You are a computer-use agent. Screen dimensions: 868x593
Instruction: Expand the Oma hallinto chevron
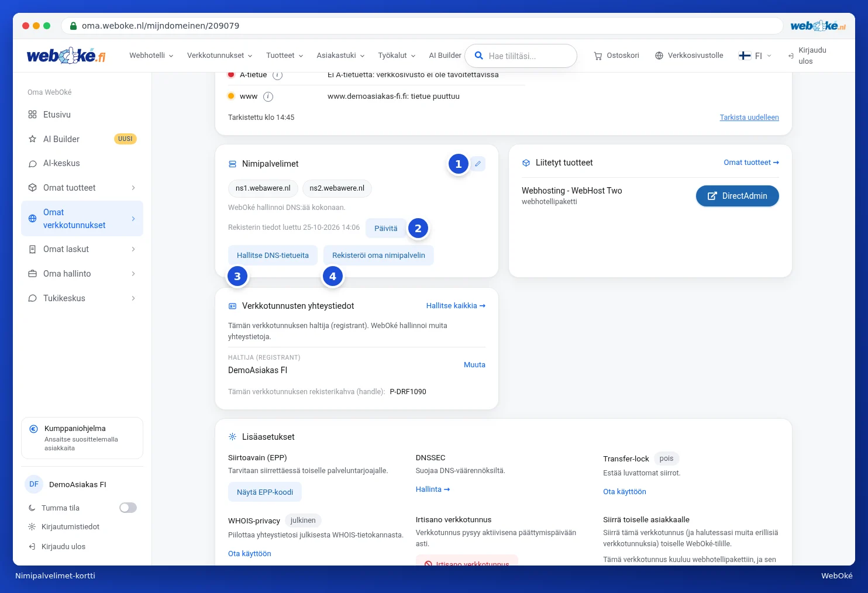pyautogui.click(x=133, y=274)
